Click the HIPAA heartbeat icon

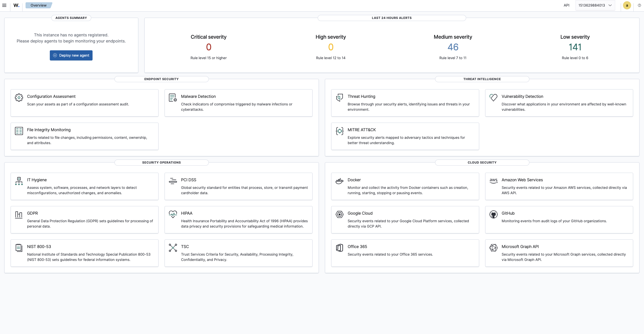173,214
